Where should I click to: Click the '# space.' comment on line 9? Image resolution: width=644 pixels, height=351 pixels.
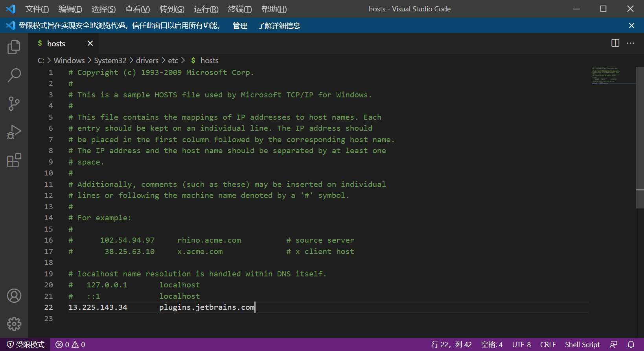click(86, 162)
